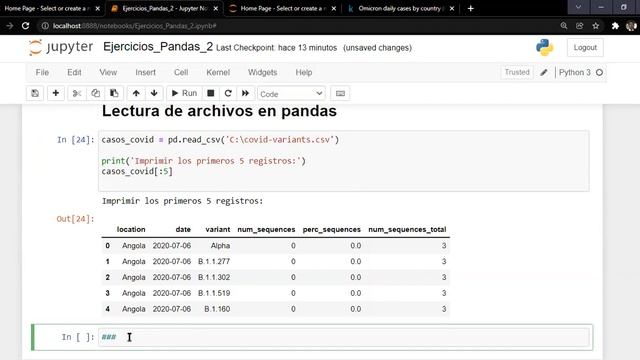Switch to the second Home Page browser tab
Screen dimensions: 640x360
pyautogui.click(x=283, y=9)
